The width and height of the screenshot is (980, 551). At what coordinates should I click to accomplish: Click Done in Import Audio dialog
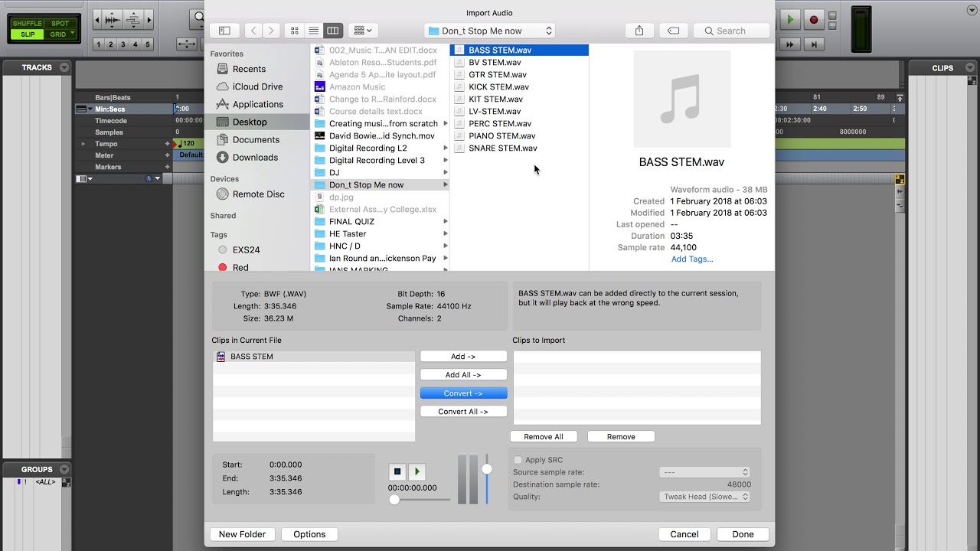tap(743, 534)
